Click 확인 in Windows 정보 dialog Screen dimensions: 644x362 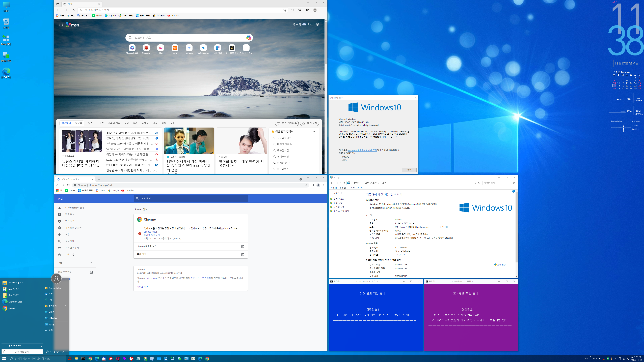coord(409,170)
